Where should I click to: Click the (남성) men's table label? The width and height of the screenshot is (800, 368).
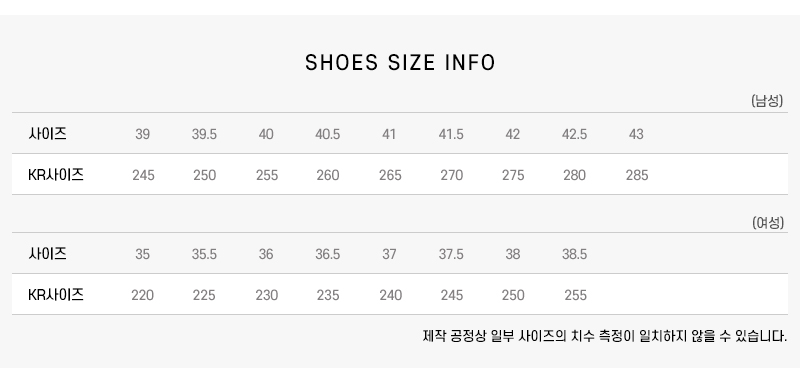tap(767, 101)
